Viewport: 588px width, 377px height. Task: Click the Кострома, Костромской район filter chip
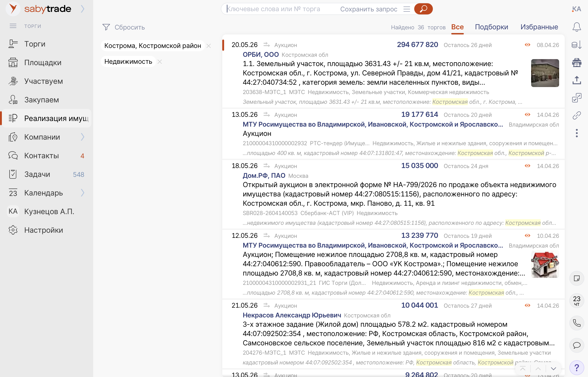pos(153,46)
